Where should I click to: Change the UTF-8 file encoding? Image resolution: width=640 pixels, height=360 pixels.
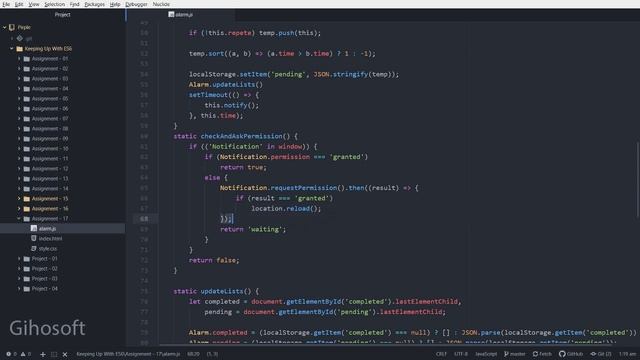pyautogui.click(x=461, y=354)
